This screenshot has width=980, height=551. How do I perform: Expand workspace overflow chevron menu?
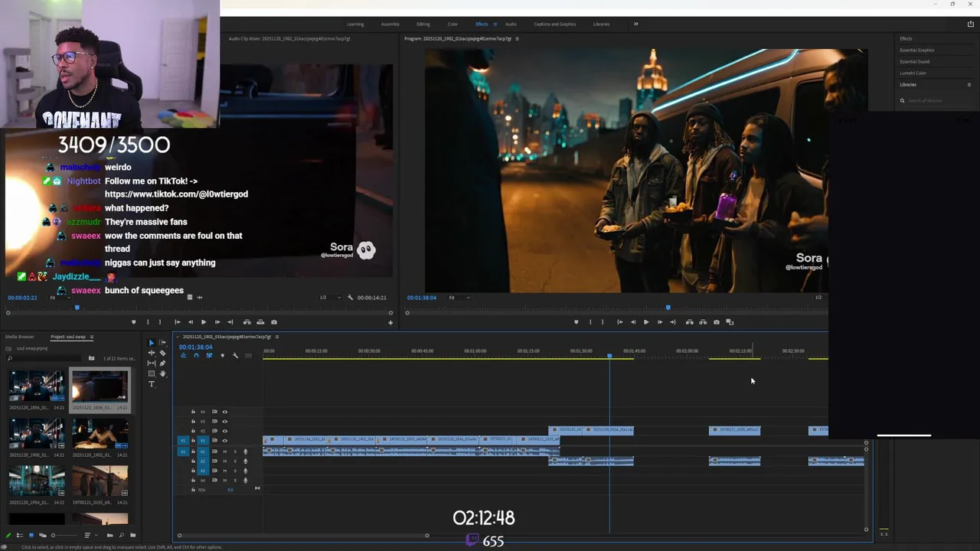click(x=635, y=24)
